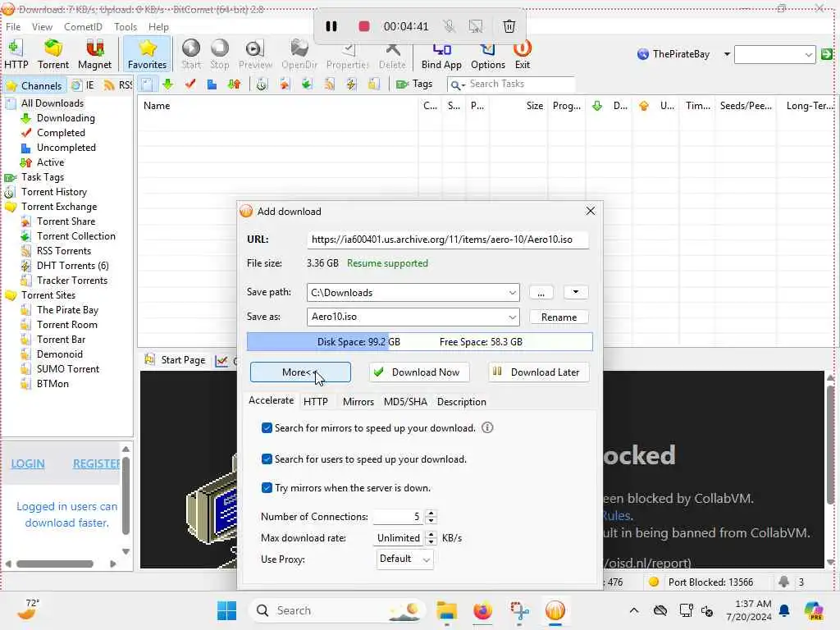This screenshot has width=840, height=630.
Task: Stop the screen recording
Action: tap(363, 26)
